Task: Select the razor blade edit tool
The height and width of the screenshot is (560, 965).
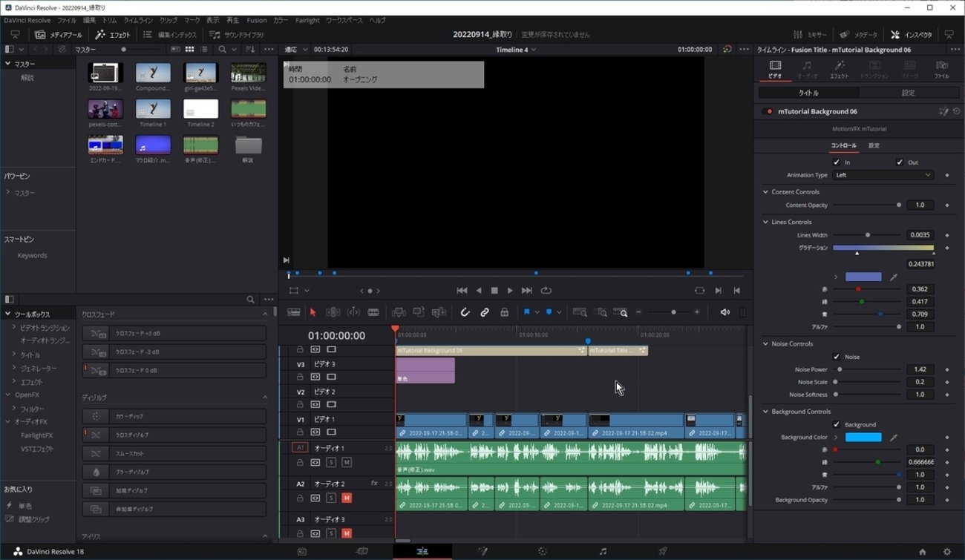Action: tap(373, 312)
